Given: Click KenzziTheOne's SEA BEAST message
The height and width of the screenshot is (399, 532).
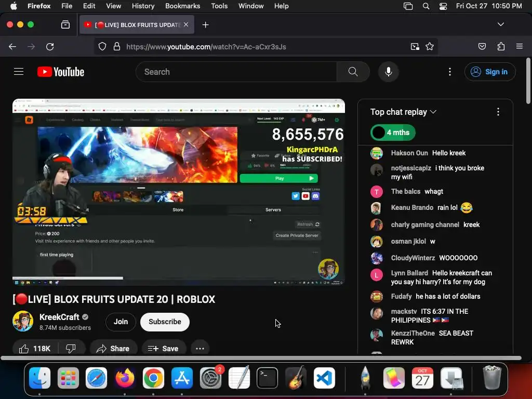Looking at the screenshot, I should pyautogui.click(x=432, y=338).
